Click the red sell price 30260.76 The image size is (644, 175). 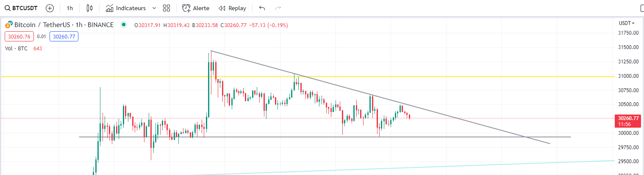[19, 37]
